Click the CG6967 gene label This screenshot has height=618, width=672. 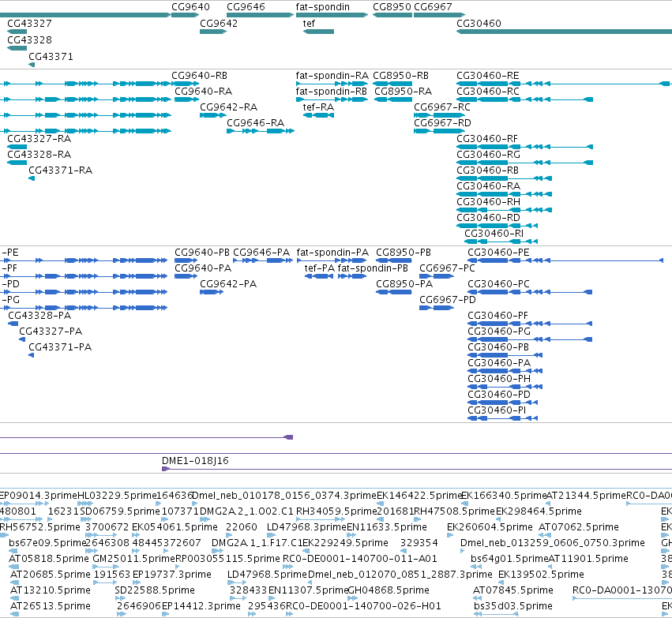tap(433, 7)
